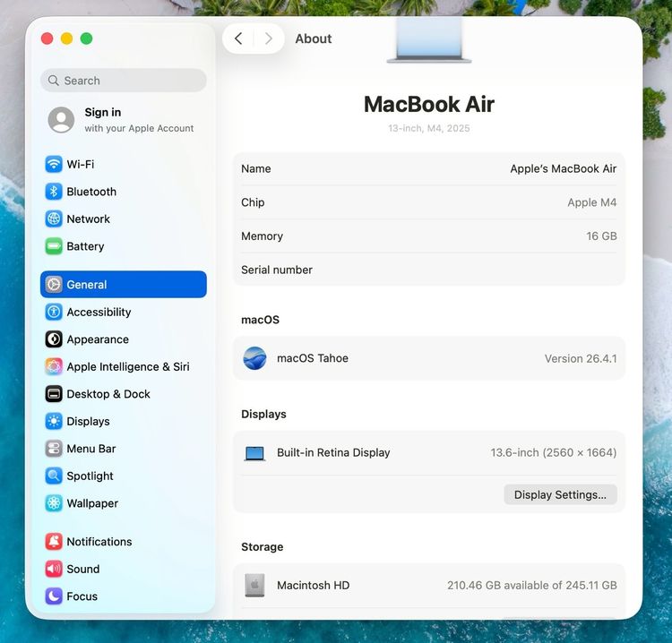The image size is (672, 643).
Task: Click the General gear icon
Action: pyautogui.click(x=54, y=285)
